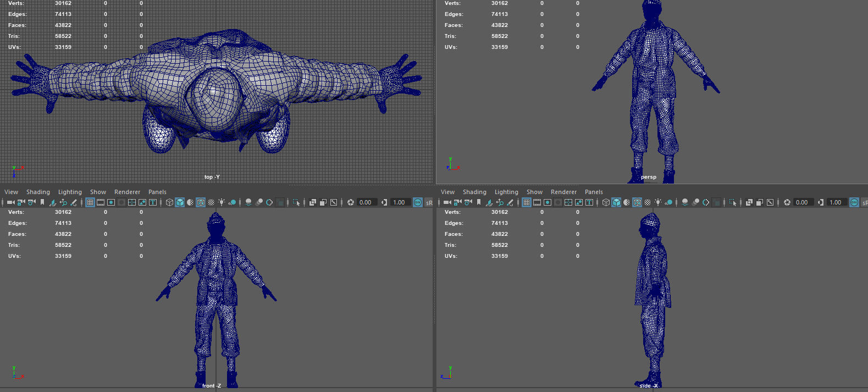Click gamma 1.00 field in side -X panel
The width and height of the screenshot is (868, 392).
pyautogui.click(x=837, y=202)
